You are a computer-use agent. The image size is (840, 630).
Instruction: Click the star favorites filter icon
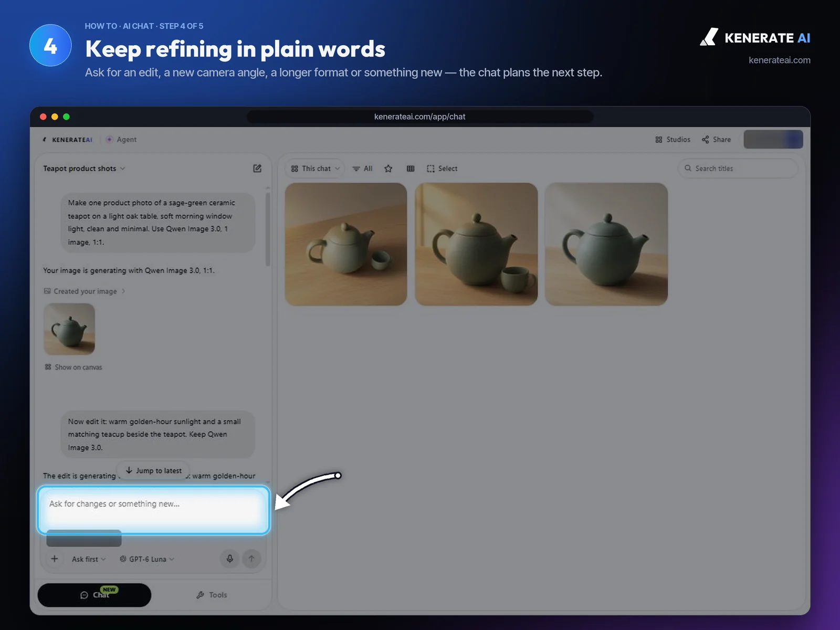tap(388, 169)
